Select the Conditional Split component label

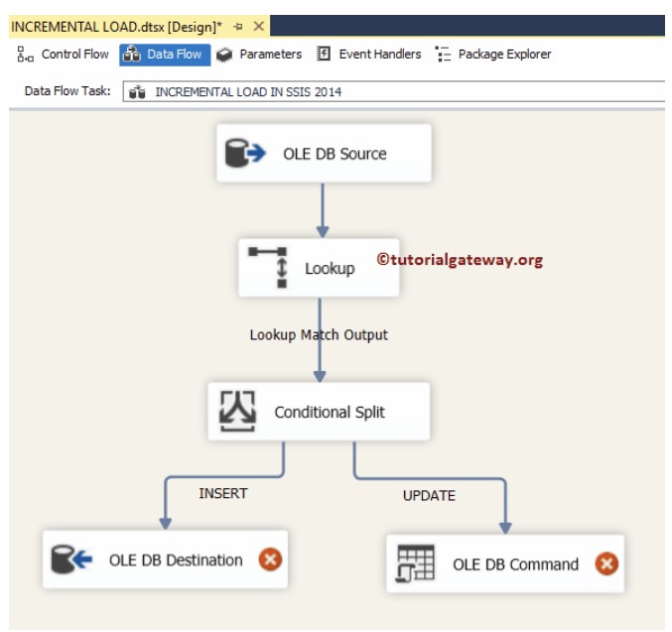330,412
